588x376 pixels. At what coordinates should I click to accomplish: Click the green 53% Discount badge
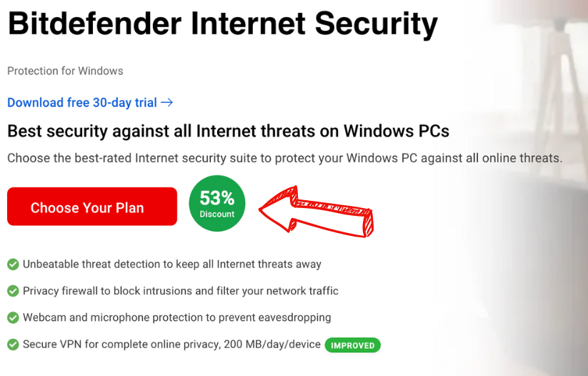pyautogui.click(x=217, y=203)
